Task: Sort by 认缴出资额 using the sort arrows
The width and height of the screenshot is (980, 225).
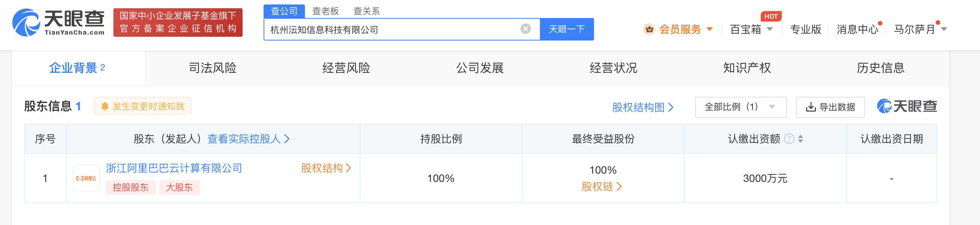Action: 801,139
